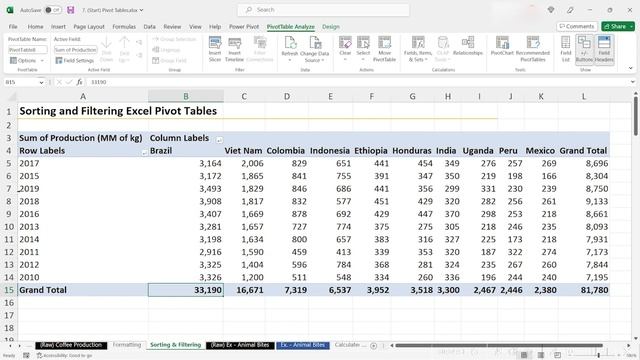Viewport: 640px width, 360px height.
Task: Toggle the Field List button
Action: coord(566,49)
